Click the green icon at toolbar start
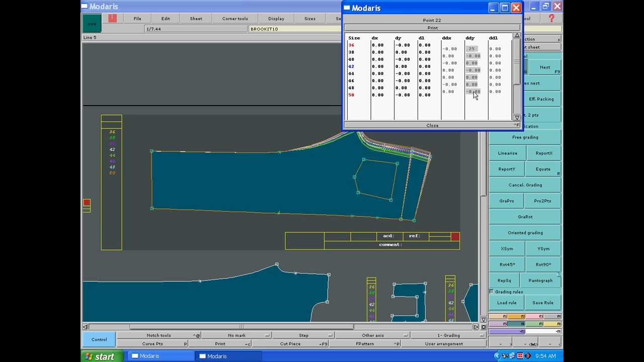This screenshot has width=644, height=362. 92,23
